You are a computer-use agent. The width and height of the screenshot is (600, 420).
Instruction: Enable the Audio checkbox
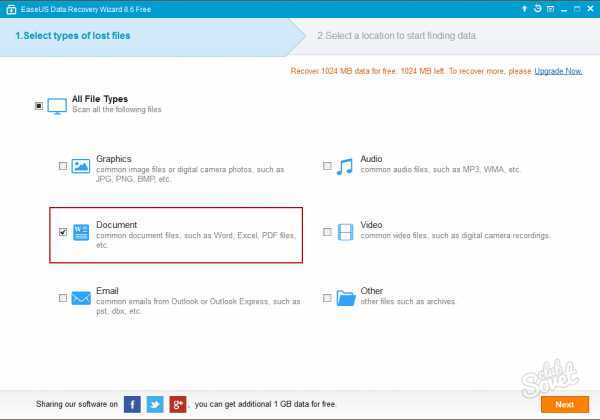tap(327, 166)
